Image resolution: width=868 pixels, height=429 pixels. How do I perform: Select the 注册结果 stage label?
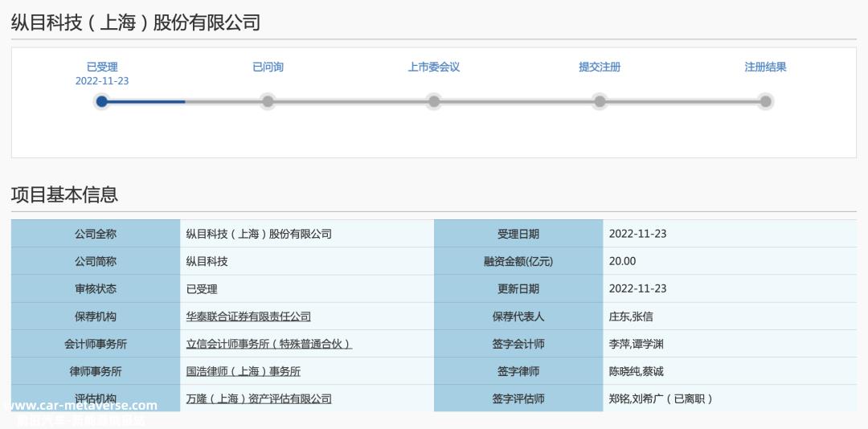point(766,67)
